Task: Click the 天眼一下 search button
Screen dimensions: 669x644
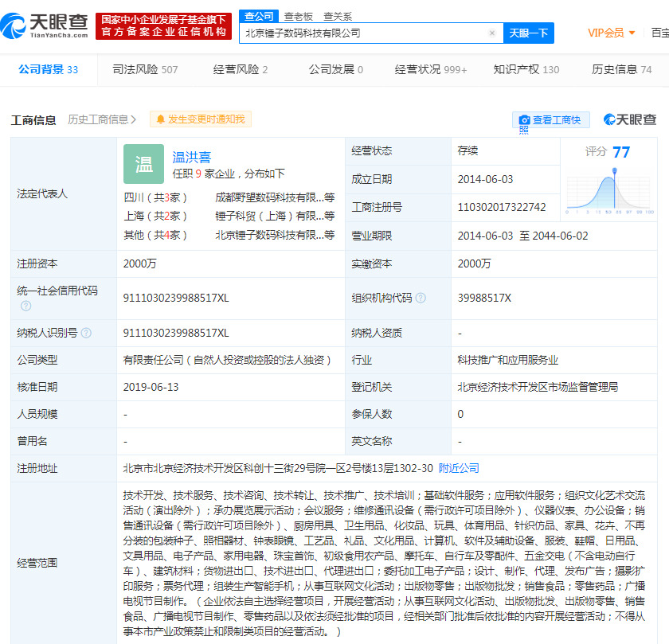Action: [x=529, y=33]
